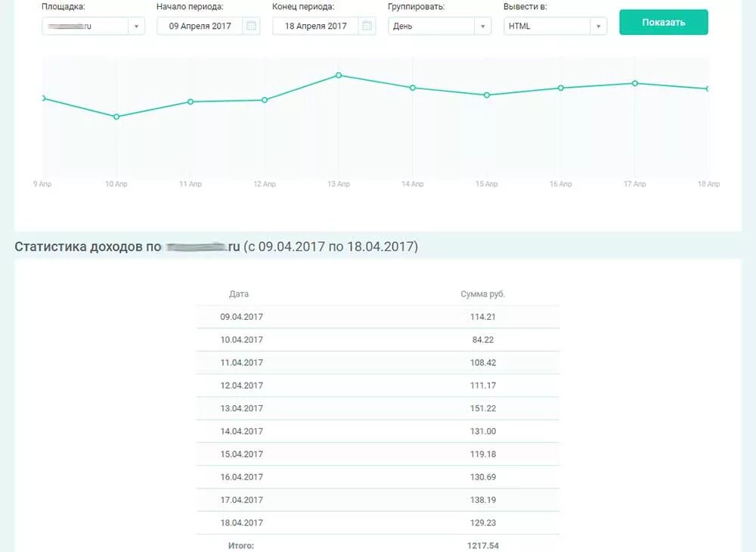Click the chart data point above 17 Апр
The width and height of the screenshot is (756, 552).
coord(634,83)
